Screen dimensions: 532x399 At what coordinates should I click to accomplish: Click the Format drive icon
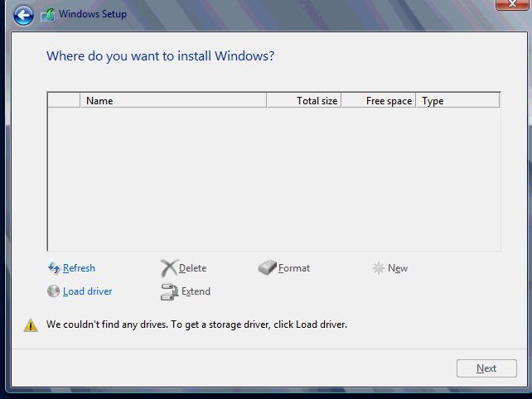[267, 267]
